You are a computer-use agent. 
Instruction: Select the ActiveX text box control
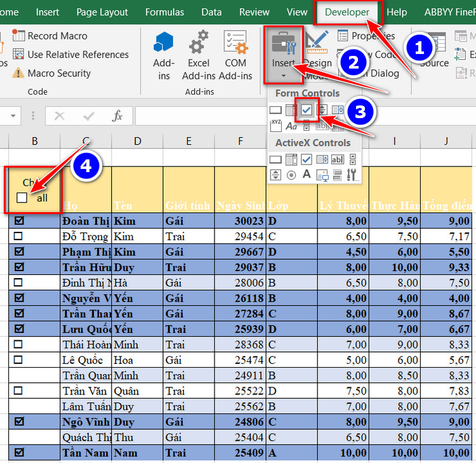point(338,159)
